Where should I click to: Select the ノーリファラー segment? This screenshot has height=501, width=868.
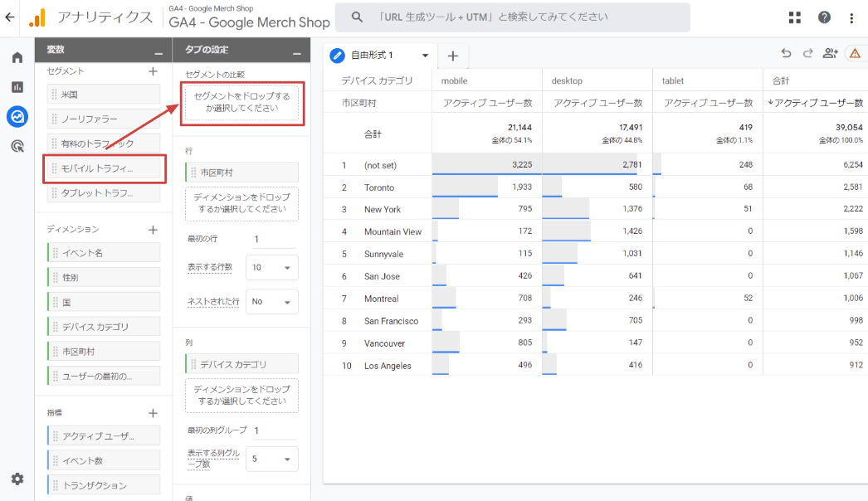click(104, 119)
